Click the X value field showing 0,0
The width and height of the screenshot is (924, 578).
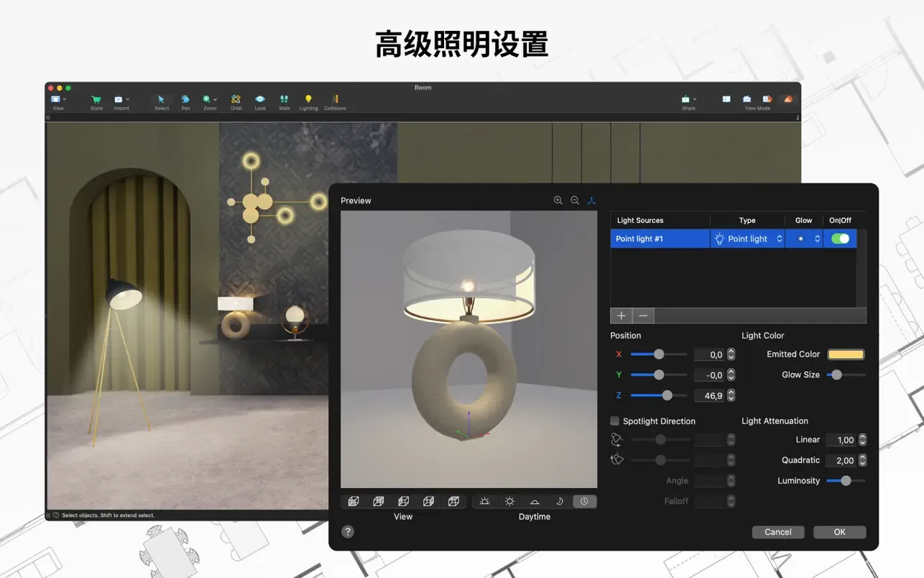[x=709, y=354]
